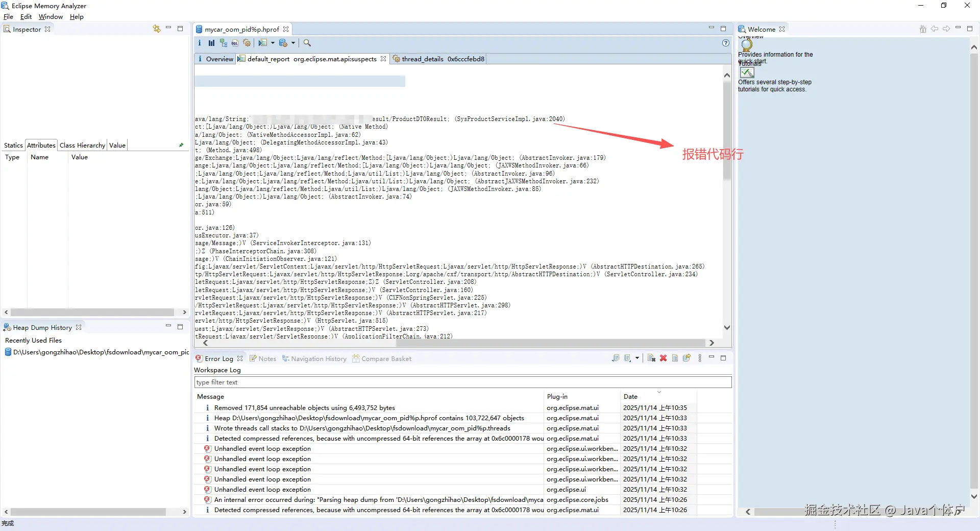Viewport: 980px width, 531px height.
Task: Pin the Inspector attributes view
Action: click(x=181, y=145)
